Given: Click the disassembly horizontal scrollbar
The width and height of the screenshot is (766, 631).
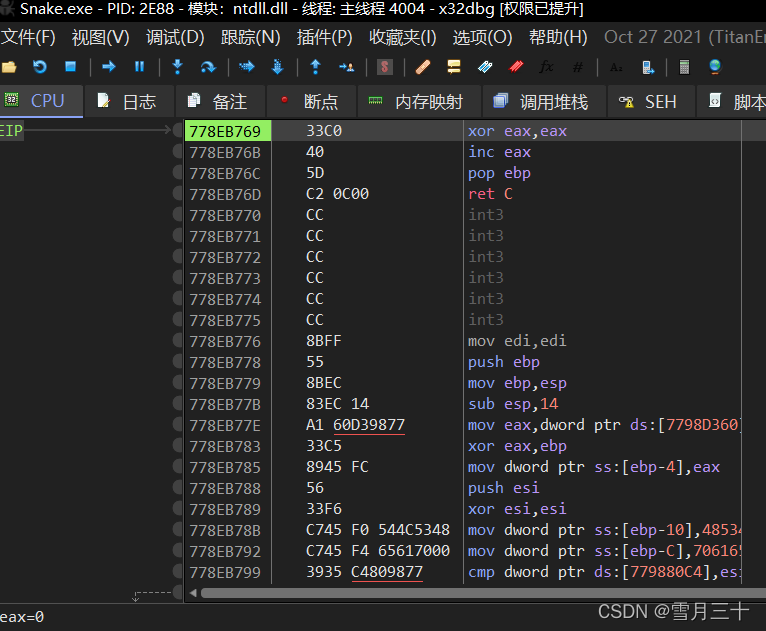Looking at the screenshot, I should (x=483, y=593).
